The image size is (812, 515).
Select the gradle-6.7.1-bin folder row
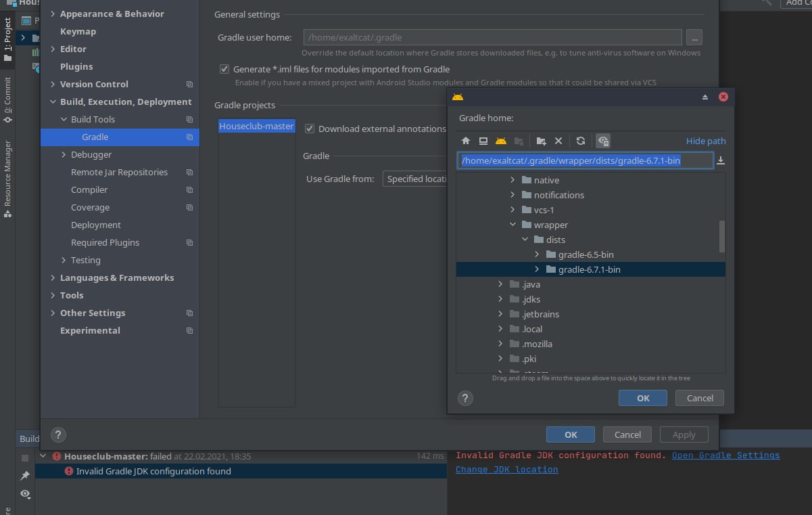(x=590, y=269)
